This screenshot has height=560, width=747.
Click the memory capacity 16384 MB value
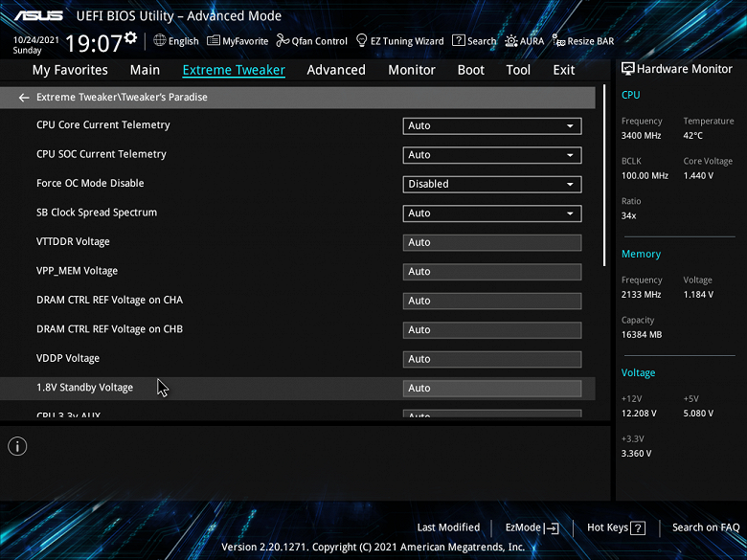[x=642, y=335]
